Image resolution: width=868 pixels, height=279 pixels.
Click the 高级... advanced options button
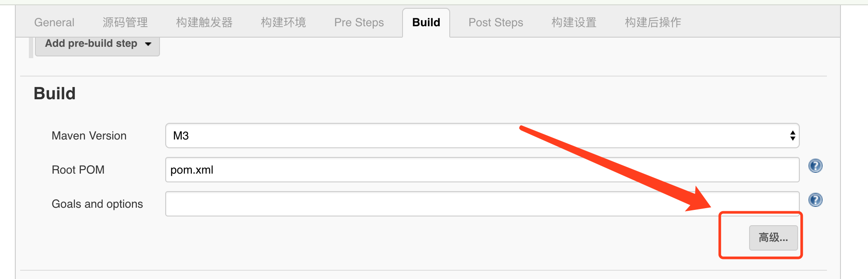click(x=773, y=238)
